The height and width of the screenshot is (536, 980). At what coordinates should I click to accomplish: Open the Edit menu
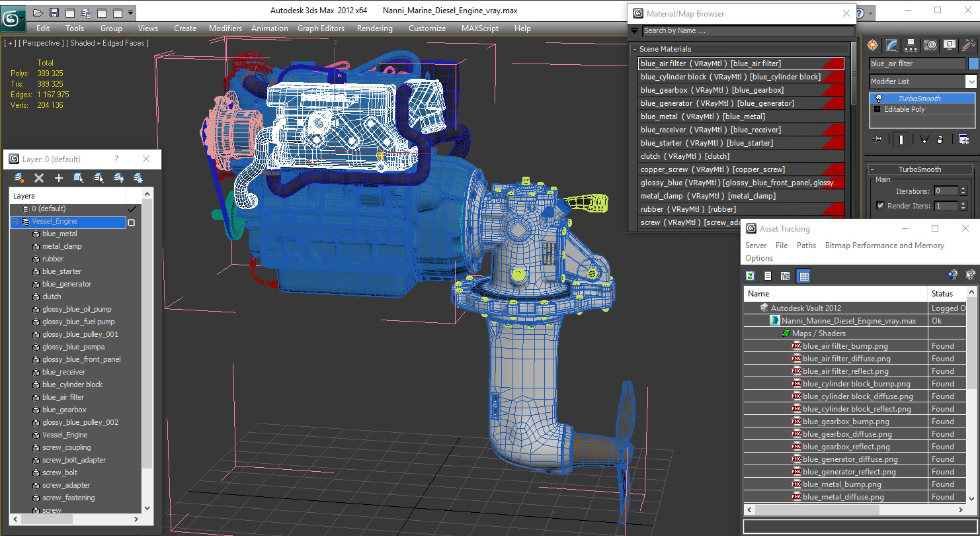43,28
